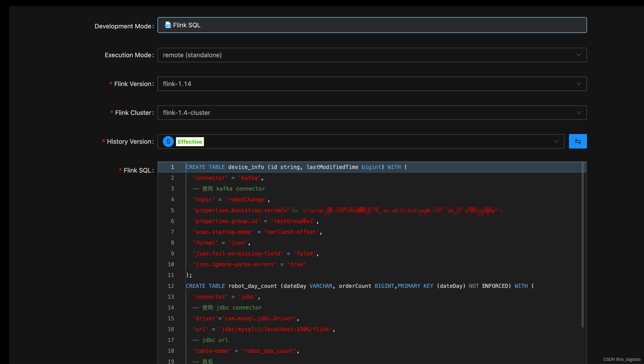This screenshot has width=644, height=364.
Task: Click the 'topic' = 'robotChange' code line
Action: [x=231, y=200]
